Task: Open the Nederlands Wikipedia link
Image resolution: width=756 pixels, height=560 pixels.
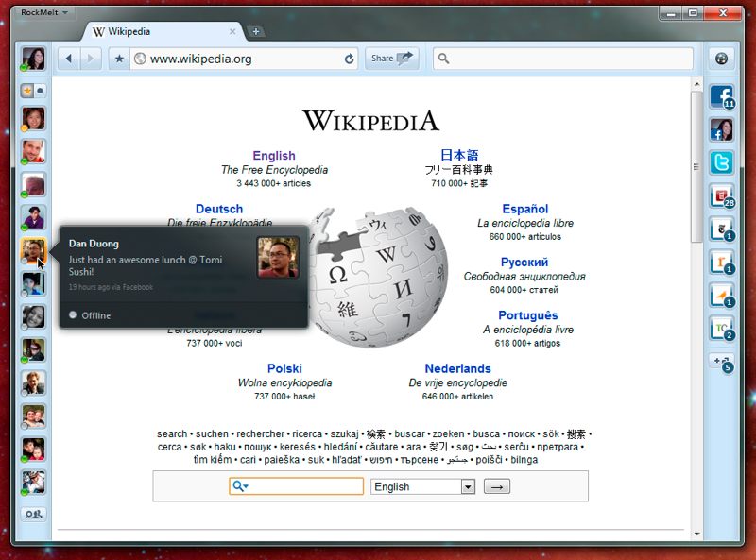Action: 457,368
